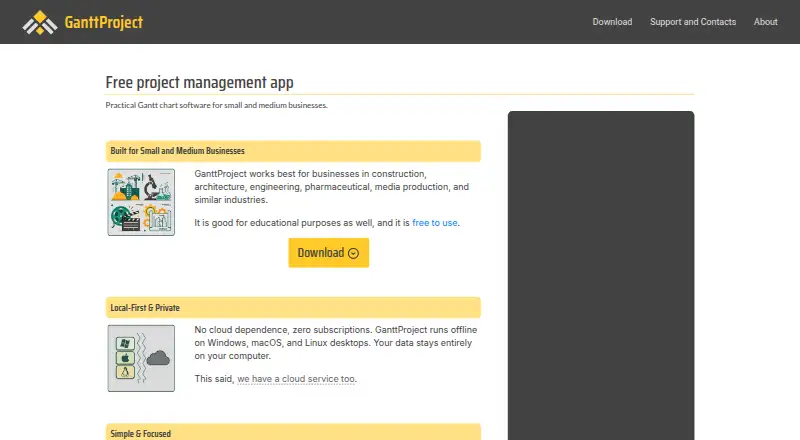Open Support and Contacts page
The height and width of the screenshot is (440, 800).
coord(693,22)
